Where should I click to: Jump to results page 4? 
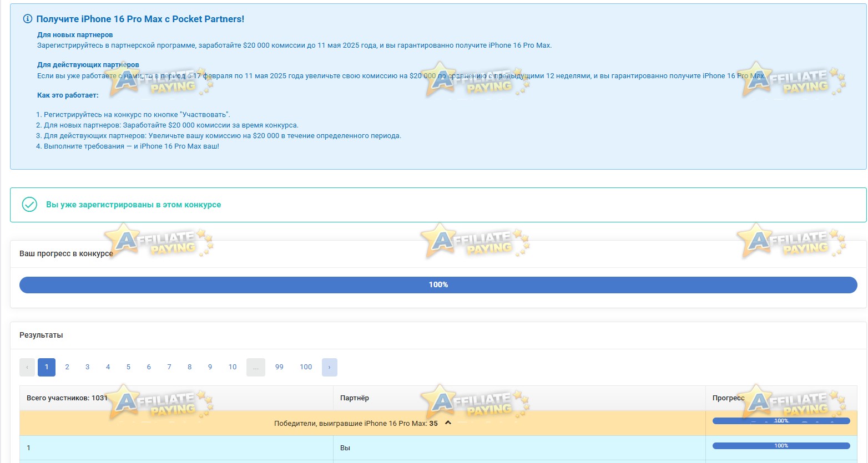pyautogui.click(x=108, y=367)
